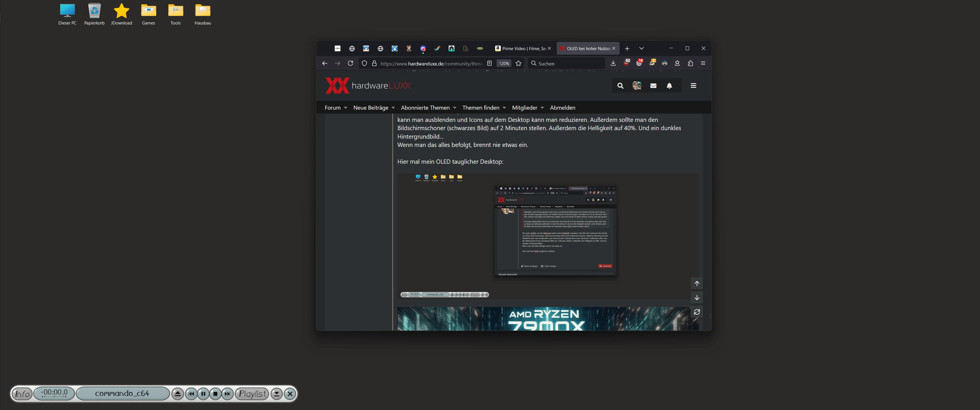Image resolution: width=980 pixels, height=410 pixels.
Task: Expand the Themen finden dropdown arrow
Action: pos(505,108)
